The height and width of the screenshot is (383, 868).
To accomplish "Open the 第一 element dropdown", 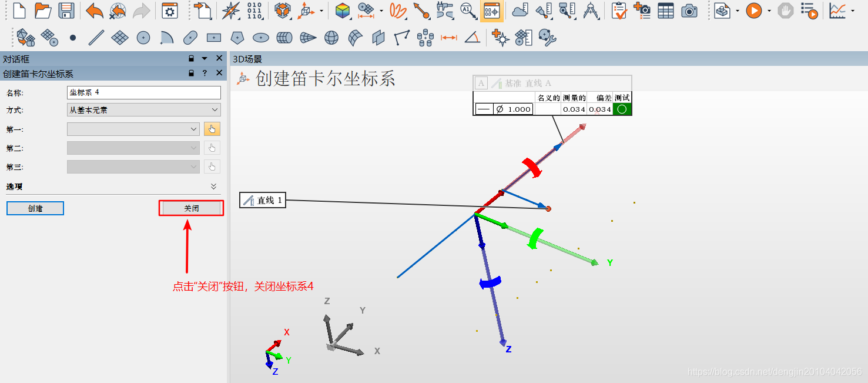I will pos(133,129).
